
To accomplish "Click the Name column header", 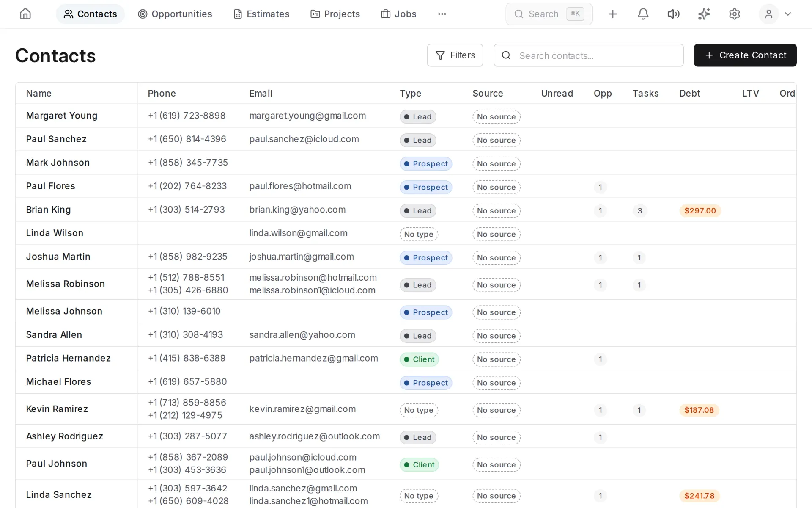I will click(38, 93).
